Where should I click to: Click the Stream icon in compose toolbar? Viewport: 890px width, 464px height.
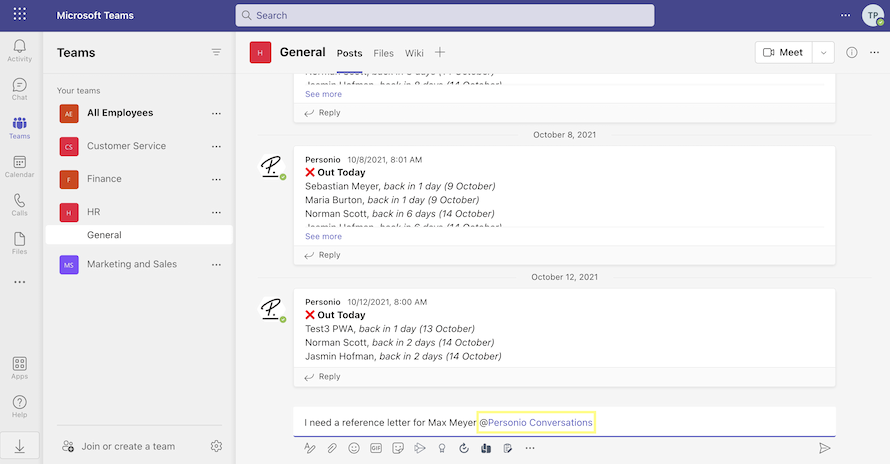click(x=419, y=448)
